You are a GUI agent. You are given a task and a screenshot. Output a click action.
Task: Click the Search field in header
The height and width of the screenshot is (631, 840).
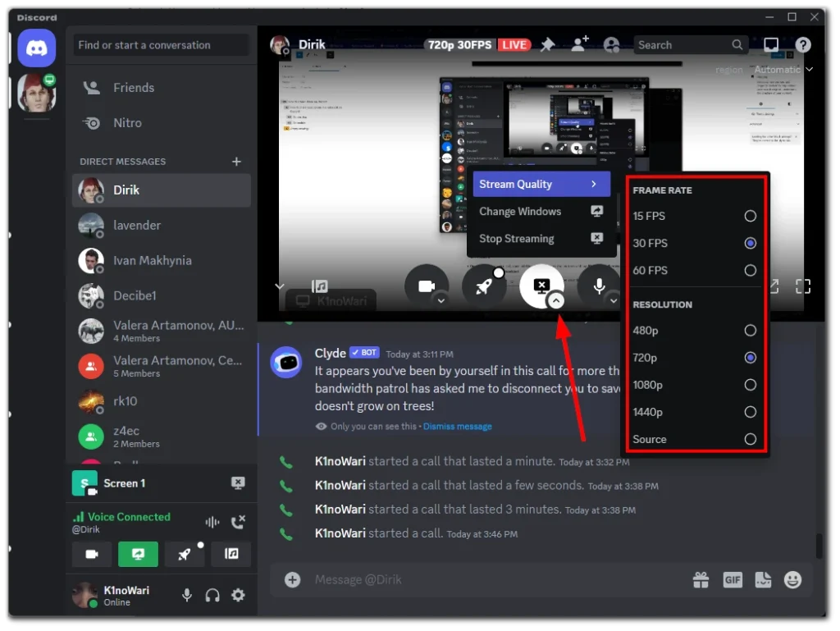pyautogui.click(x=691, y=45)
